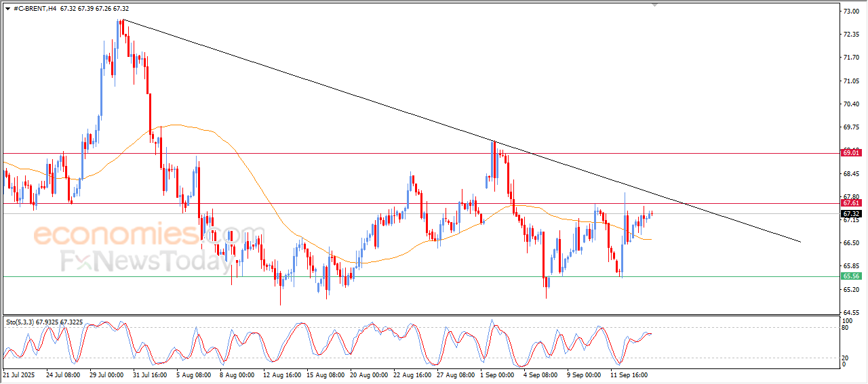
Task: Click the 1 Sep 00:00 date label
Action: (x=497, y=374)
